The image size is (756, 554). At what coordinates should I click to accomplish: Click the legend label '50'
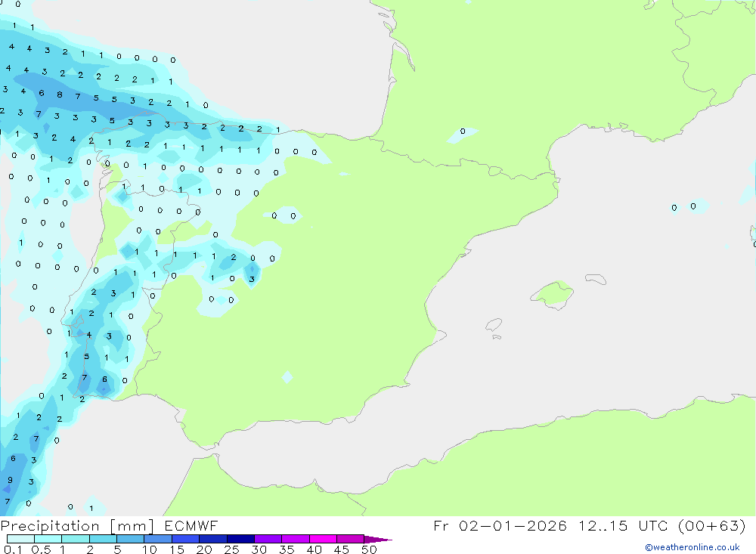pyautogui.click(x=369, y=549)
